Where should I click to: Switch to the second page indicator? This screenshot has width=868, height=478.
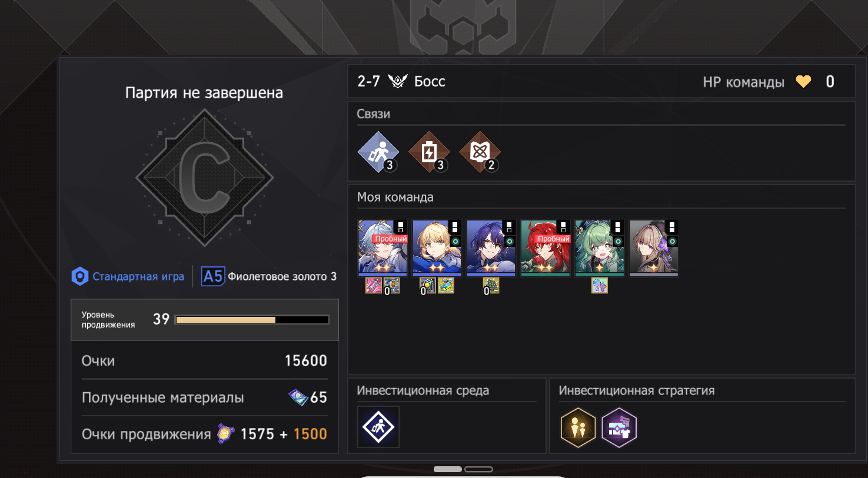[478, 469]
